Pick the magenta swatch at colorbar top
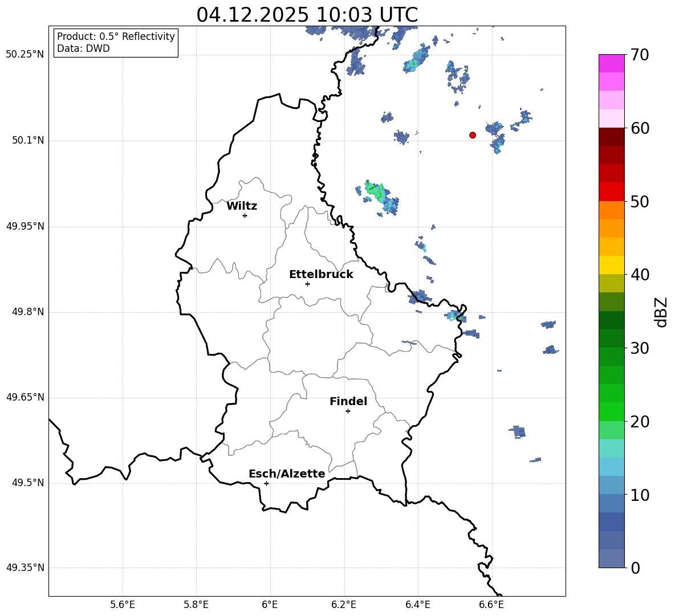675x616 pixels. click(x=611, y=63)
